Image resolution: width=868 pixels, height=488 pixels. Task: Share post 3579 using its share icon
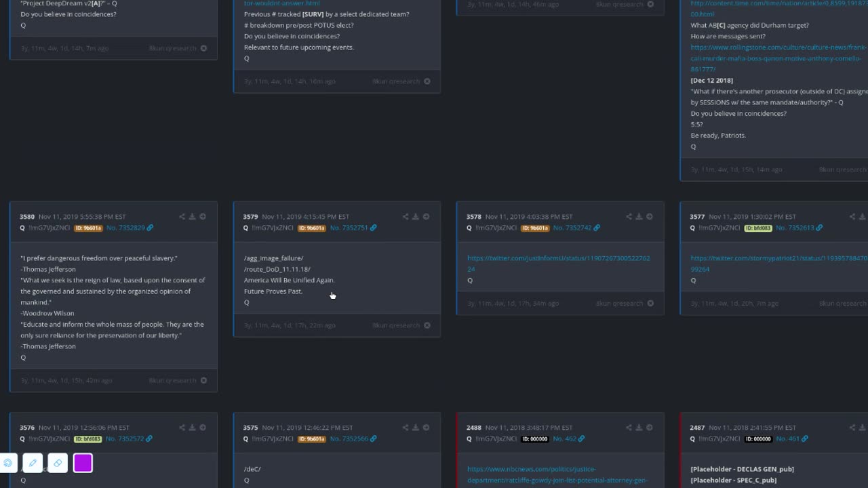coord(406,217)
